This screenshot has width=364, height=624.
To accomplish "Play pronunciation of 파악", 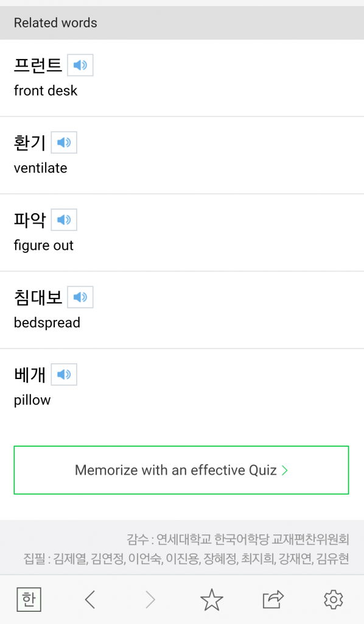I will pyautogui.click(x=65, y=219).
